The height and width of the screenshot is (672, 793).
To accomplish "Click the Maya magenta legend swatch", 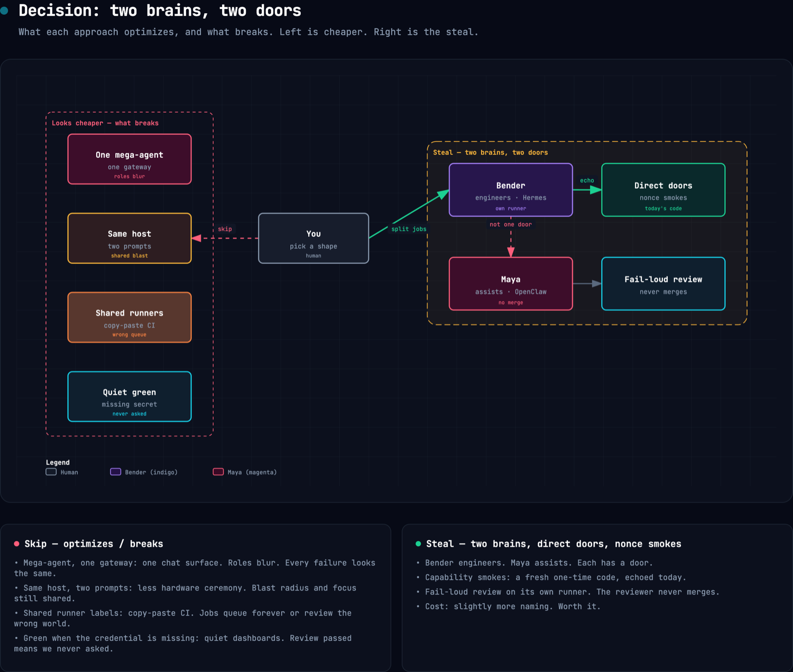I will click(x=218, y=472).
